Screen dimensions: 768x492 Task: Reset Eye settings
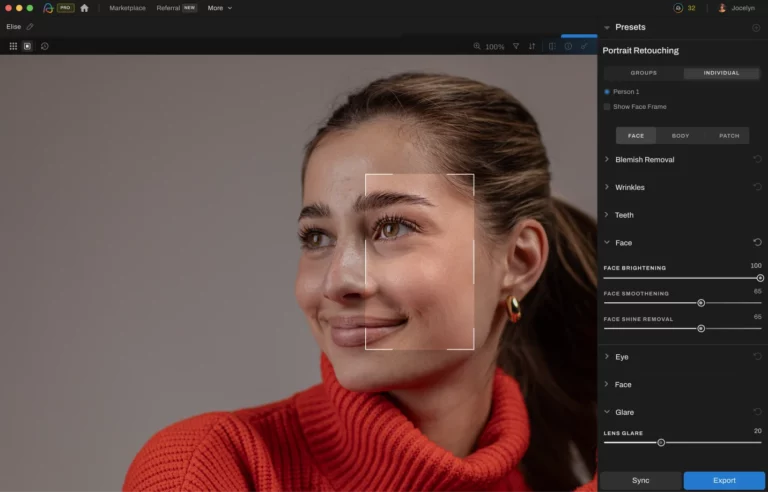point(757,356)
